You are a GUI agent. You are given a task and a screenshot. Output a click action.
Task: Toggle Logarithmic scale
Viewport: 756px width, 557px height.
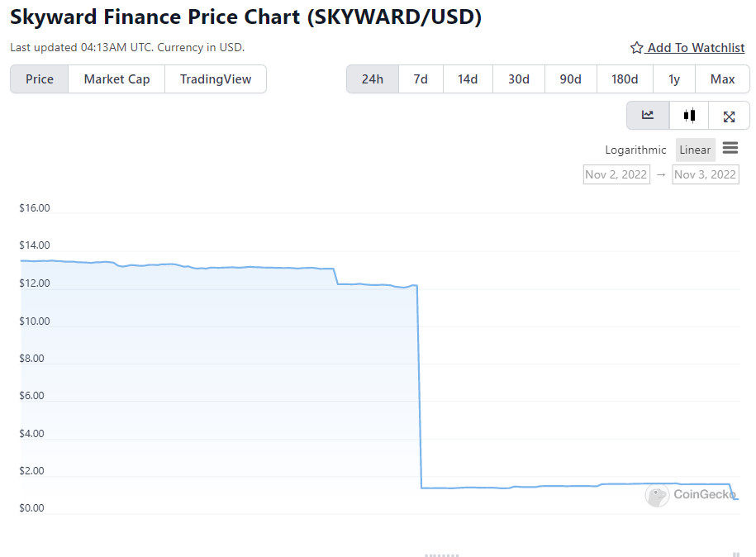pos(635,150)
